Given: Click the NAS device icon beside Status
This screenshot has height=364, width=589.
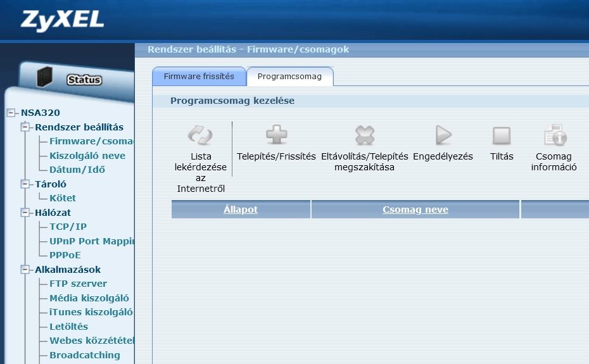Looking at the screenshot, I should pos(44,76).
